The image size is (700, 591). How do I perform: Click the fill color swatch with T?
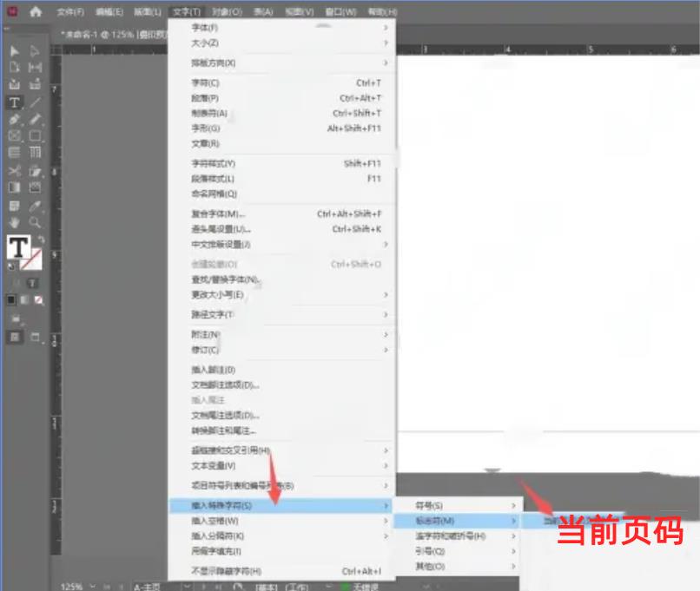17,247
